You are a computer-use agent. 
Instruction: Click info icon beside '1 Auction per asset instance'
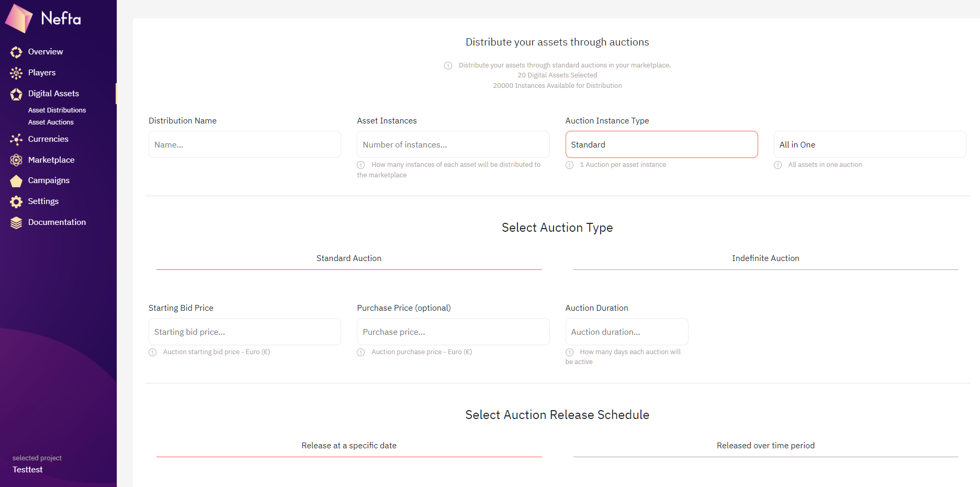click(570, 165)
